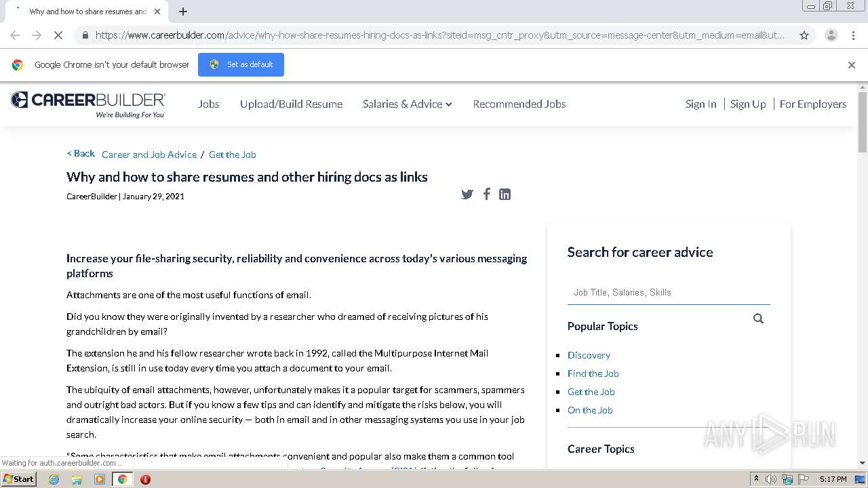Viewport: 868px width, 488px height.
Task: Open a new browser tab
Action: [x=183, y=12]
